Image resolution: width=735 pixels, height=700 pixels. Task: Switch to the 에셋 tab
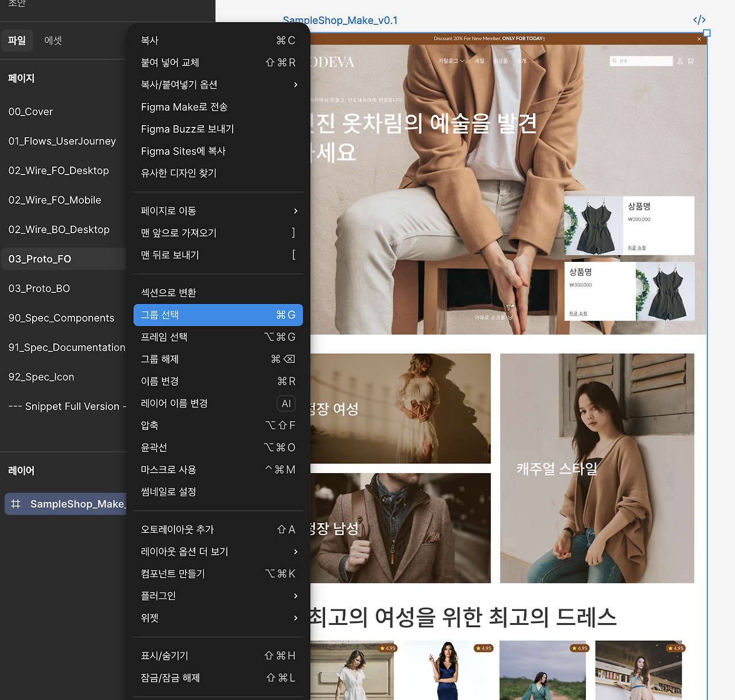click(x=53, y=40)
